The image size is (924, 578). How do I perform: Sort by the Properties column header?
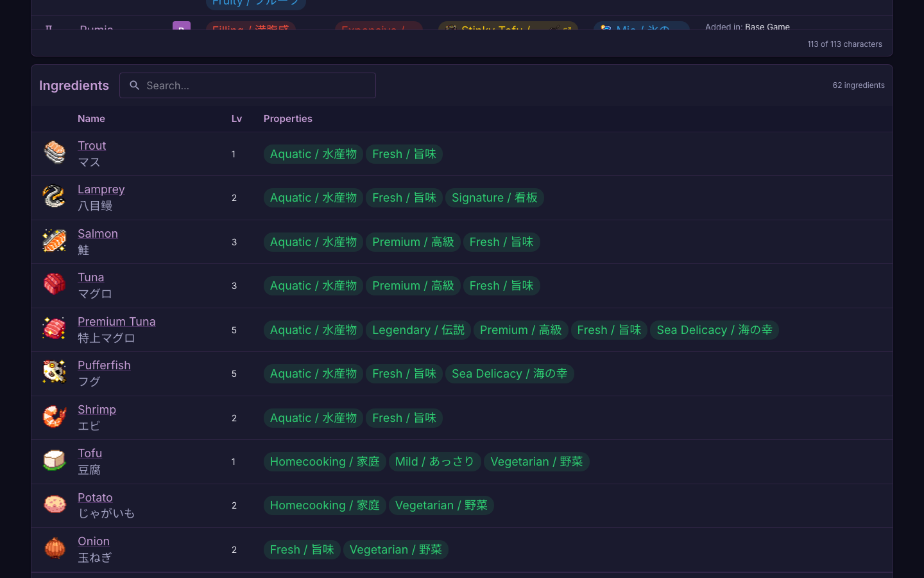tap(288, 119)
